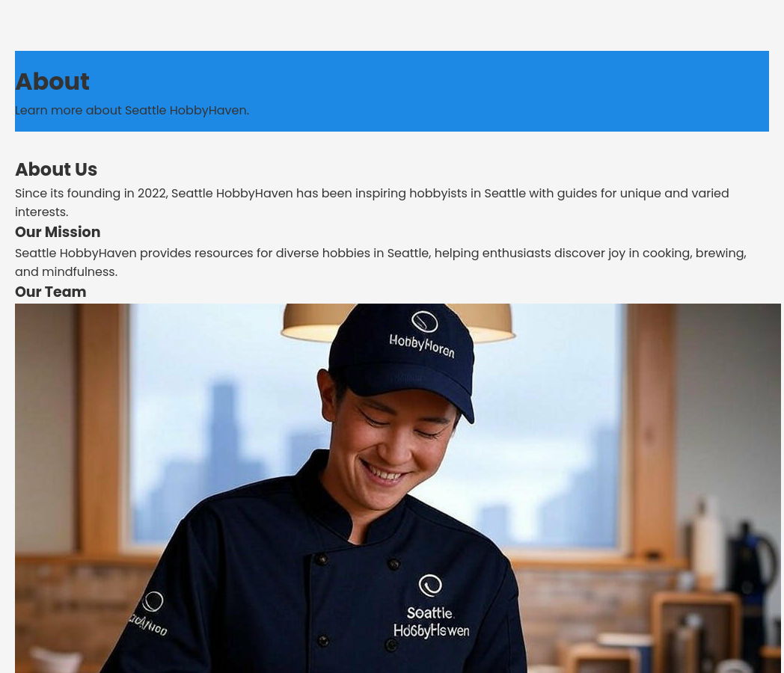This screenshot has height=673, width=784.
Task: Click the Our Mission heading
Action: tap(58, 232)
